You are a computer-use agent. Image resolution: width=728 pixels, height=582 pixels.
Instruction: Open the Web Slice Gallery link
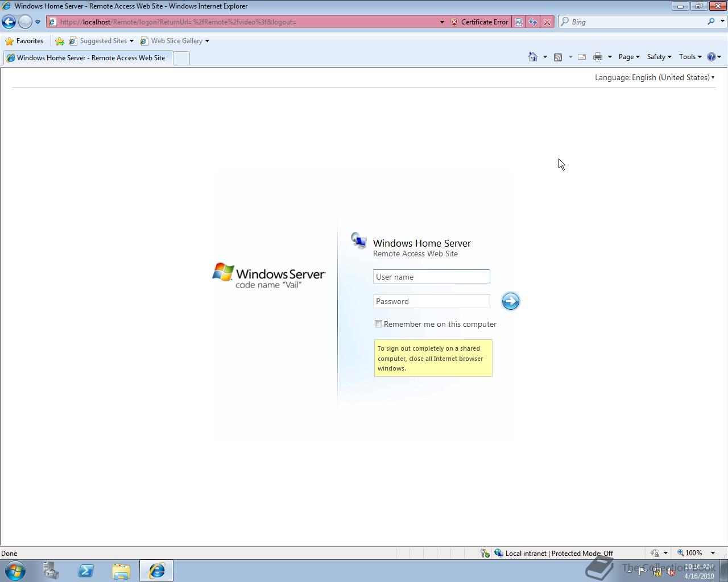point(175,41)
